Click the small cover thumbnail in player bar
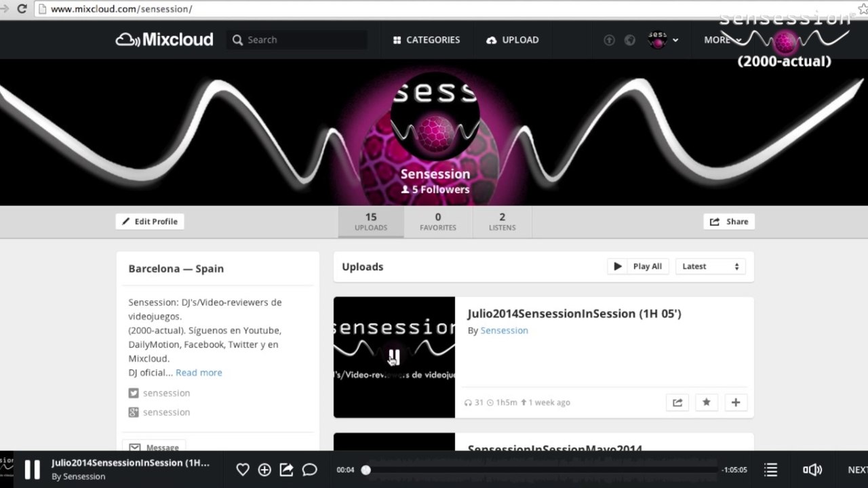The width and height of the screenshot is (868, 488). (x=7, y=469)
